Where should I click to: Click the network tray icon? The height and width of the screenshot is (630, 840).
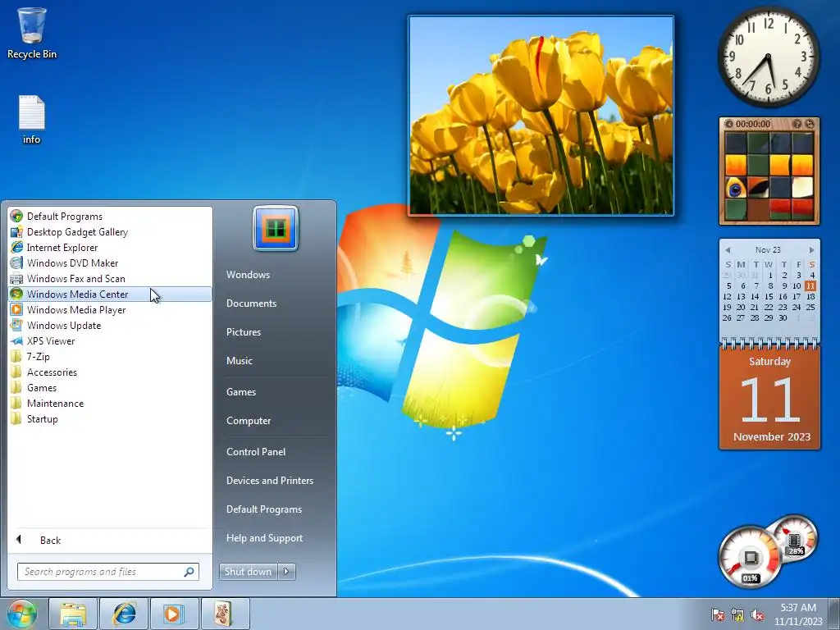[737, 614]
